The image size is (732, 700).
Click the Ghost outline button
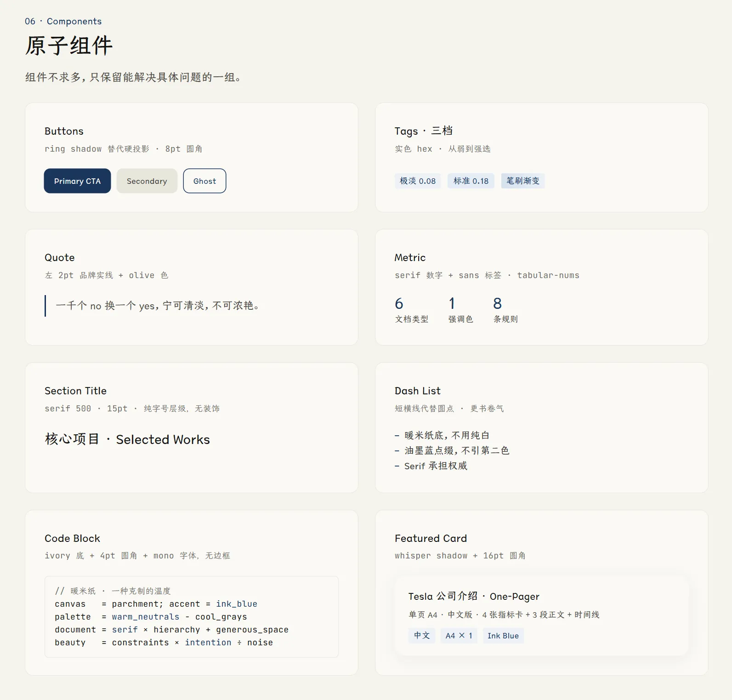(x=204, y=181)
